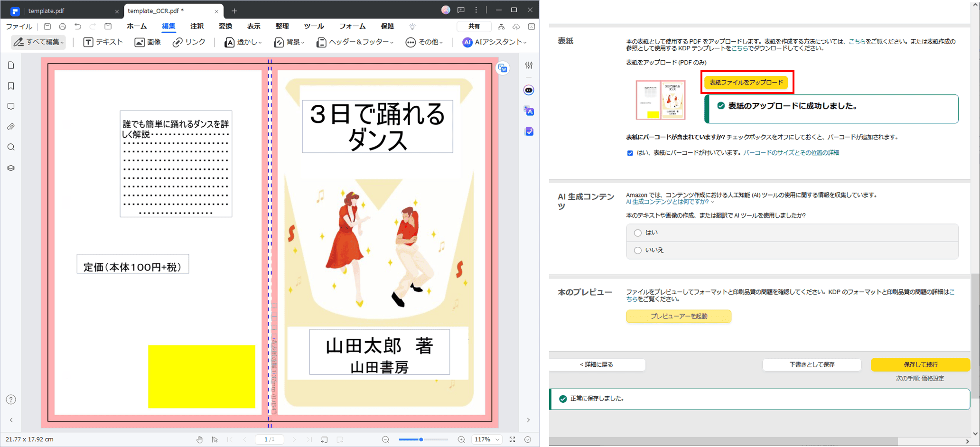Click 保存して続行 button

click(920, 364)
